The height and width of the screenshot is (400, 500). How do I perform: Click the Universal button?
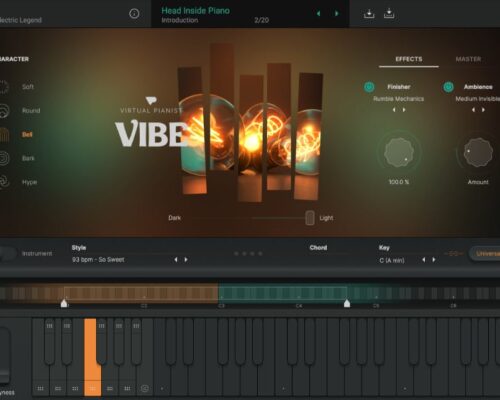(485, 254)
